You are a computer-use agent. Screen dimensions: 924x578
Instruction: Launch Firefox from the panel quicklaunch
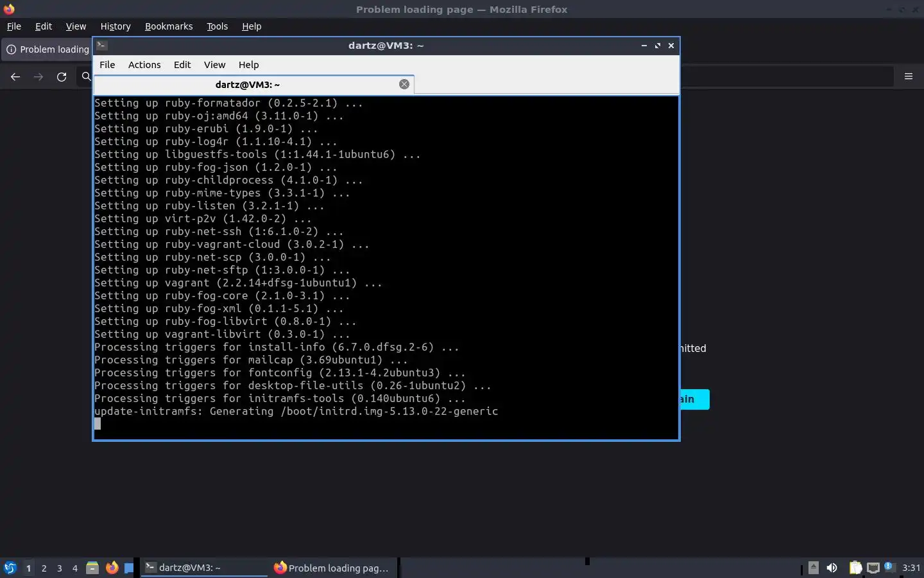(112, 568)
